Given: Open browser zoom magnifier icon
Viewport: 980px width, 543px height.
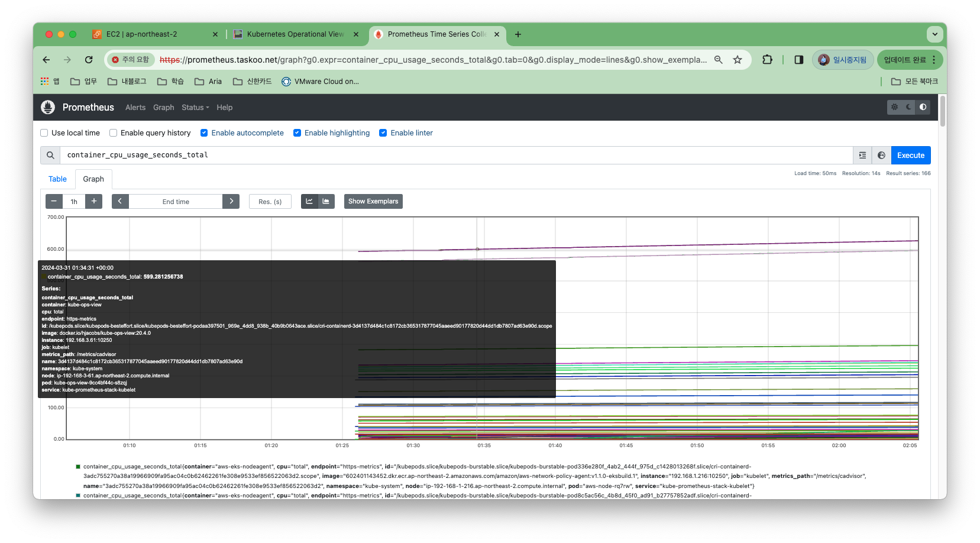Looking at the screenshot, I should coord(719,60).
